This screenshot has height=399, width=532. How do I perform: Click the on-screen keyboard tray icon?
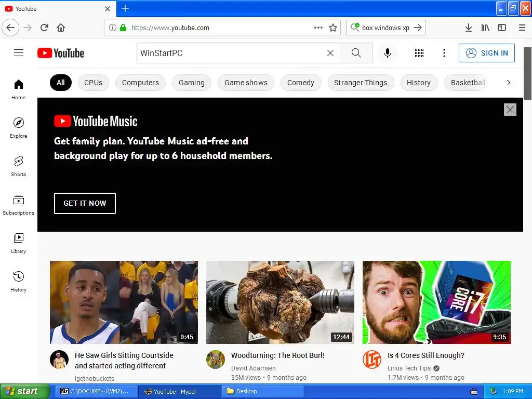point(474,392)
